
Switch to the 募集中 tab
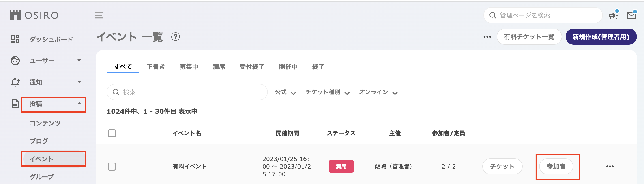[x=189, y=67]
